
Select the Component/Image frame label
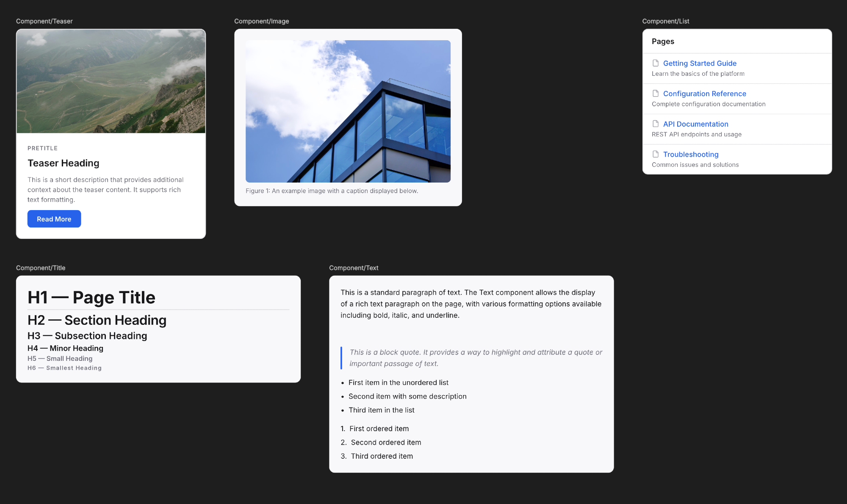[x=261, y=21]
